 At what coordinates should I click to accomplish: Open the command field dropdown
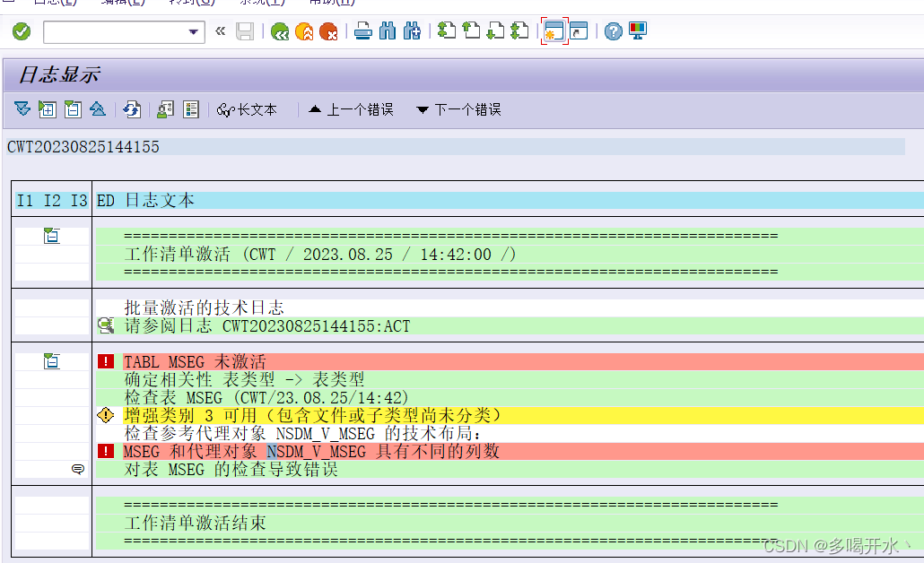[x=194, y=30]
